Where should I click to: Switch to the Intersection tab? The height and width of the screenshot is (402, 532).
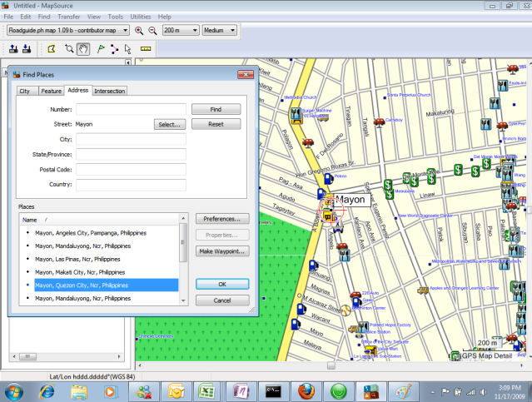(110, 91)
